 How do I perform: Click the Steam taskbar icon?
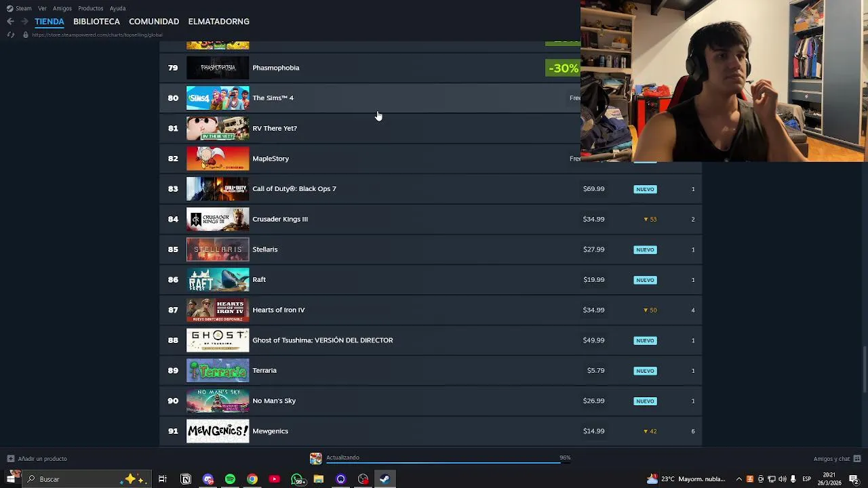click(x=384, y=479)
